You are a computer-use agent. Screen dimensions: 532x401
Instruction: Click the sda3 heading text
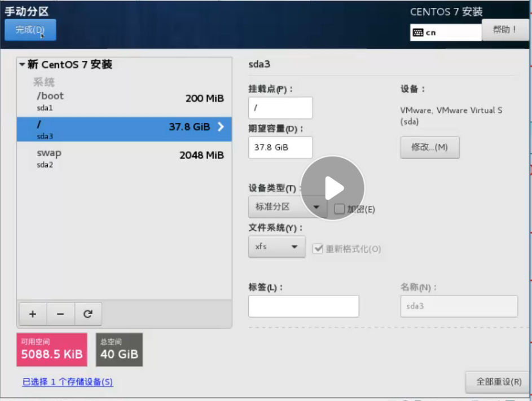[x=260, y=64]
